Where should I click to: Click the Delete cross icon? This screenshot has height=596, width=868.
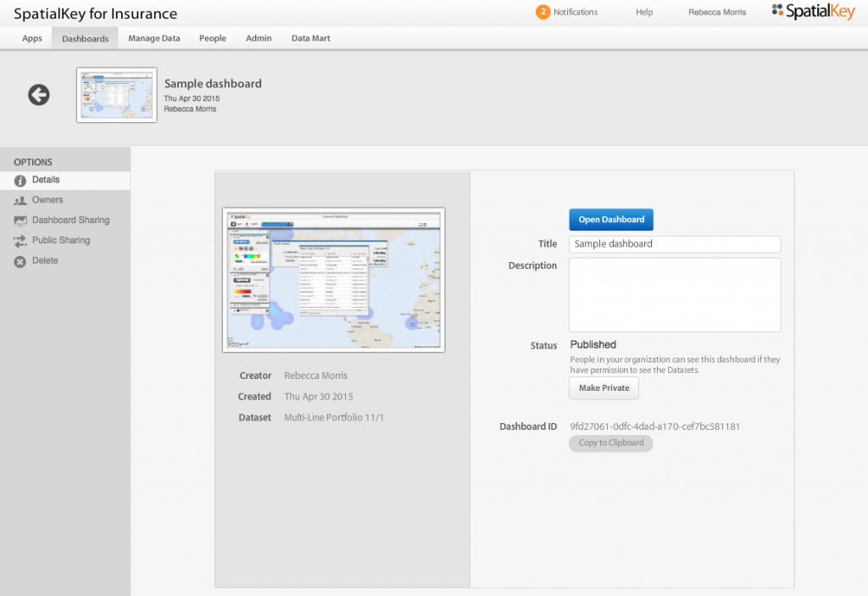(x=20, y=261)
